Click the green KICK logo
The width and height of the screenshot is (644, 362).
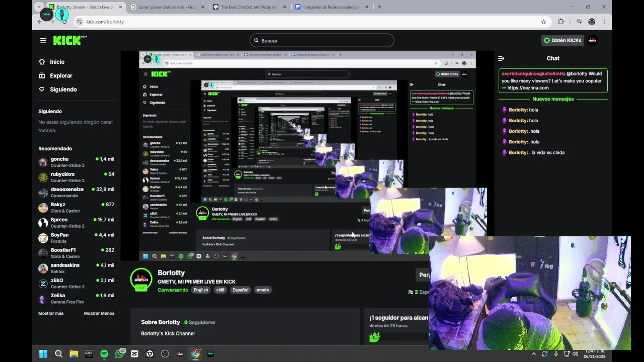(70, 40)
